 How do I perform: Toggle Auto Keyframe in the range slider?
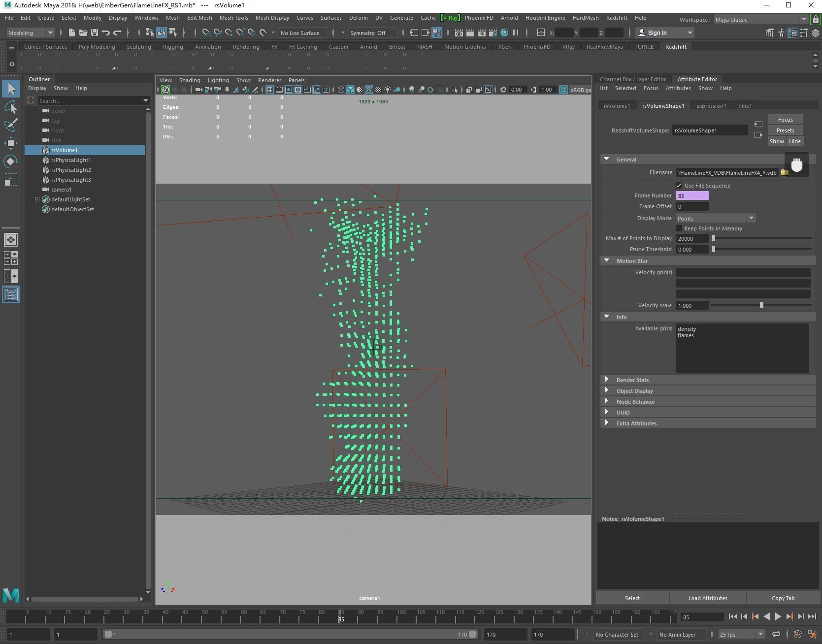[x=798, y=634]
